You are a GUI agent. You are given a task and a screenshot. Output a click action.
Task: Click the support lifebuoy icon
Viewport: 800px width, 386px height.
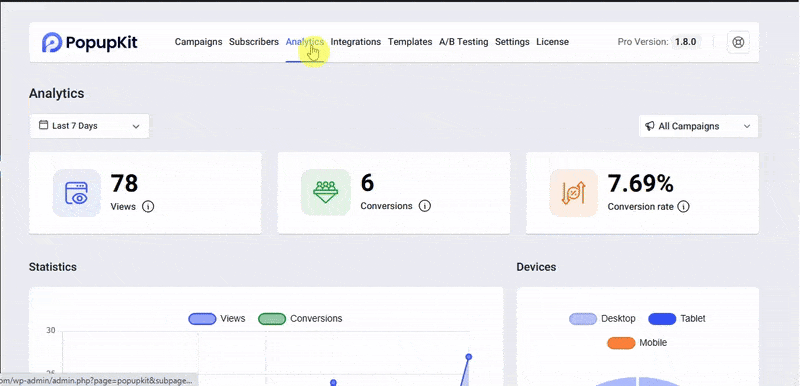pos(738,42)
